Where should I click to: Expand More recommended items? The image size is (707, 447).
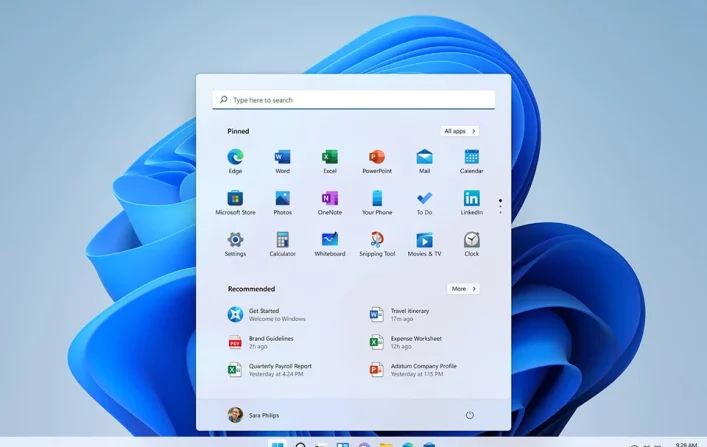[x=464, y=289]
